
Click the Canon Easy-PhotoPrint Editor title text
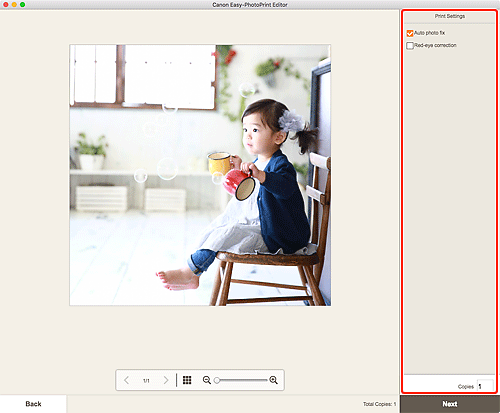coord(250,5)
